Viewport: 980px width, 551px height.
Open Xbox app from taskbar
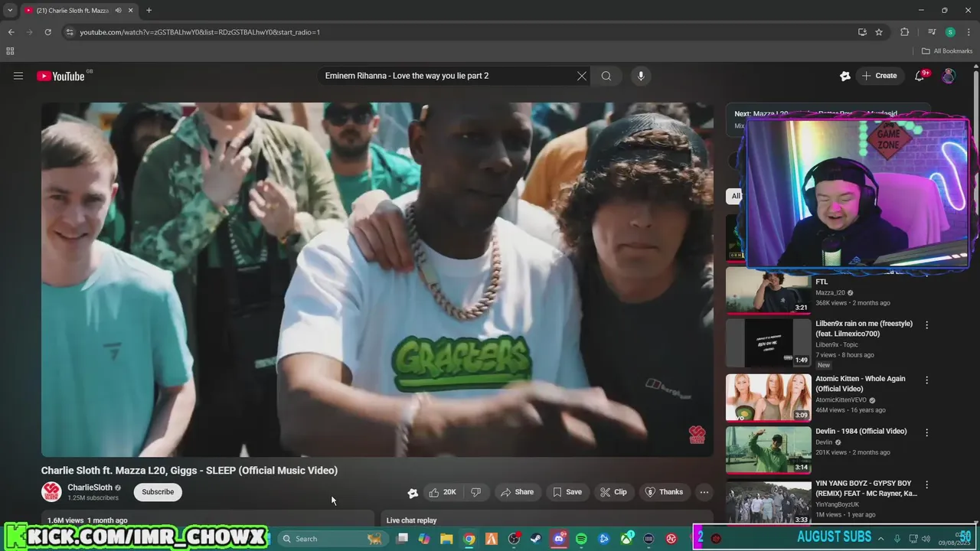(626, 539)
